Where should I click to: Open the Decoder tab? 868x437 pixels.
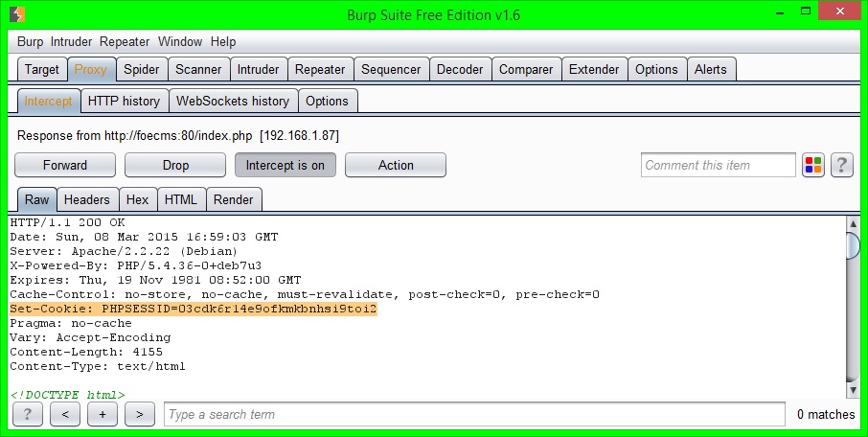pos(460,70)
